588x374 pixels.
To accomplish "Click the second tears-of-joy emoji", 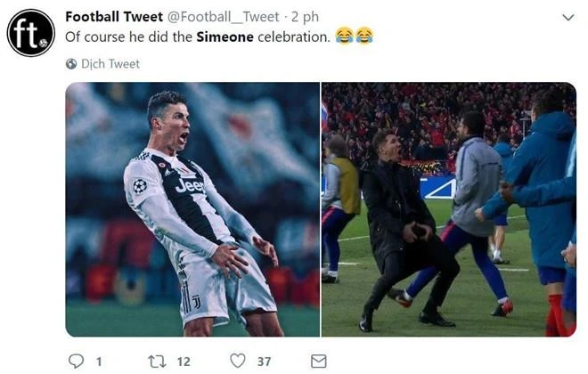I will 363,37.
